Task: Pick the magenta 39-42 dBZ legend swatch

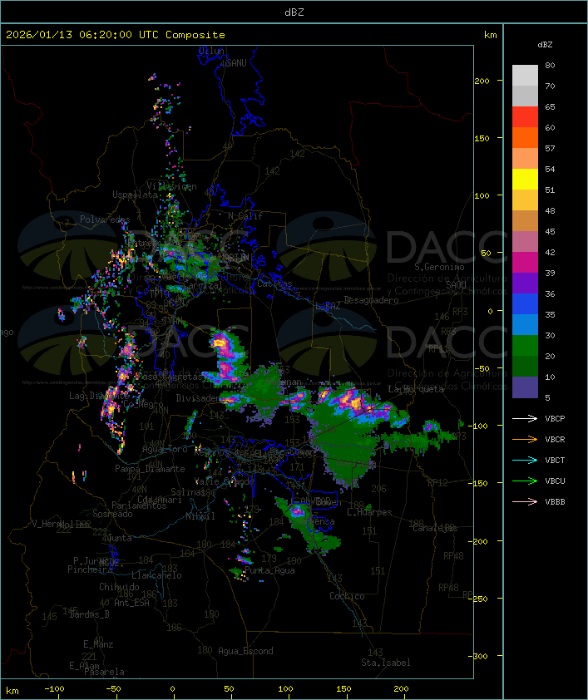Action: tap(525, 263)
